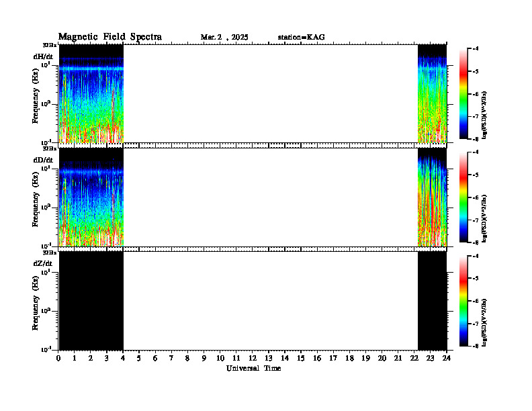Image resolution: width=532 pixels, height=411 pixels.
Task: Click the Frequency (Hz) label of dZ/dt panel
Action: 36,303
